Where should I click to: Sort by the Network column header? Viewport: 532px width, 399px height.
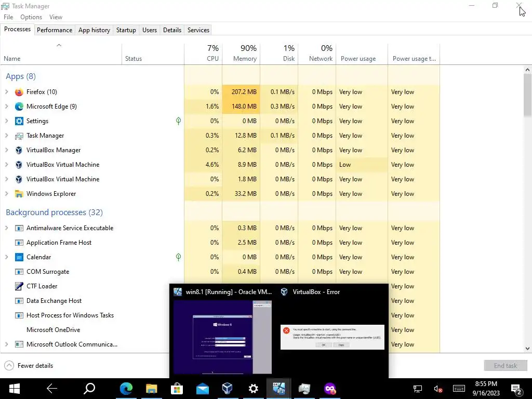coord(317,54)
